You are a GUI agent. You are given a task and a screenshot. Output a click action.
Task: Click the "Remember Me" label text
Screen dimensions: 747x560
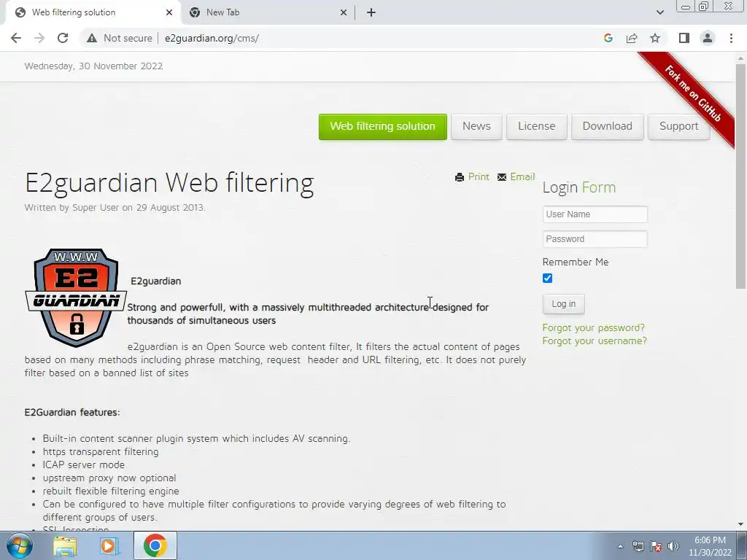coord(576,262)
